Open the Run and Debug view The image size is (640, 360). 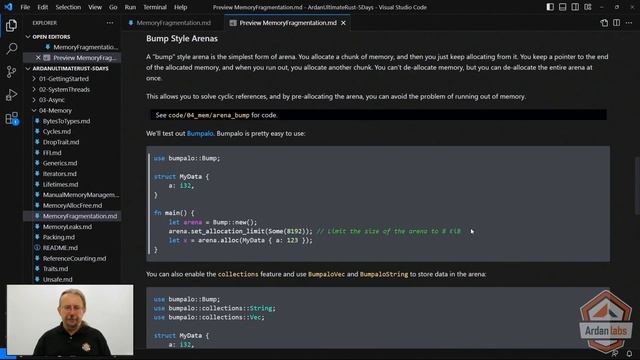click(x=11, y=95)
